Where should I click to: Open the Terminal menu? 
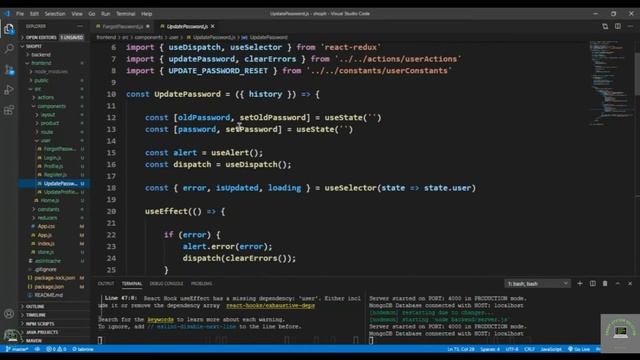126,14
